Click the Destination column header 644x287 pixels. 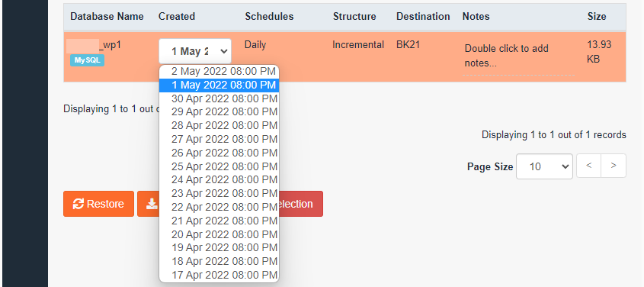click(423, 17)
